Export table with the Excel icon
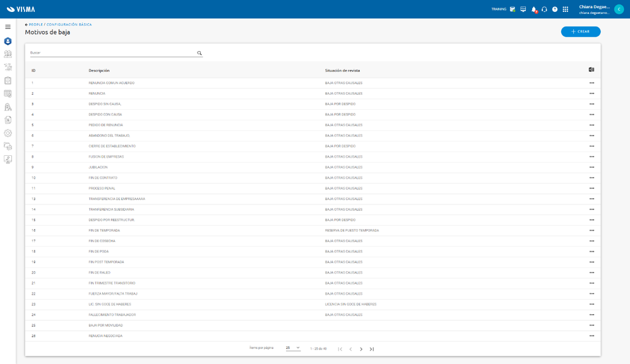 coord(591,70)
